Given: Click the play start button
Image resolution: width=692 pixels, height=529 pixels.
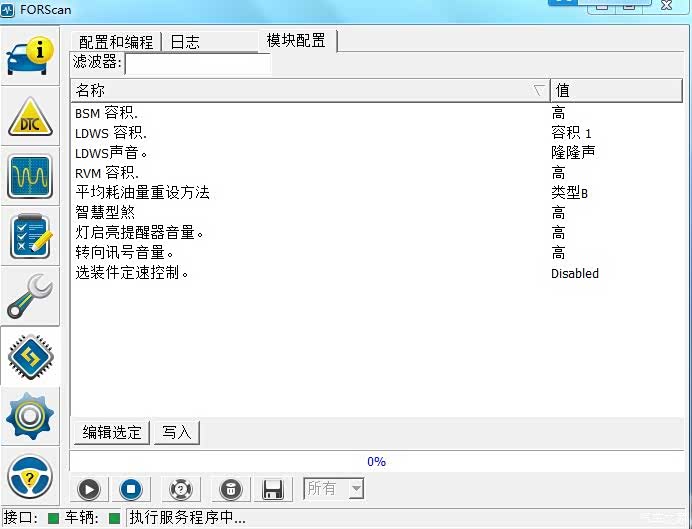Looking at the screenshot, I should pyautogui.click(x=89, y=489).
